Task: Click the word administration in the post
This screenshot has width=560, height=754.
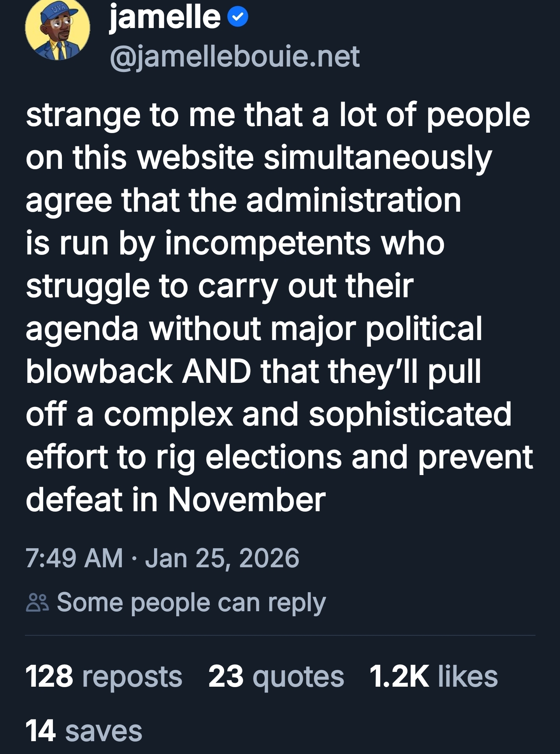Action: tap(353, 201)
